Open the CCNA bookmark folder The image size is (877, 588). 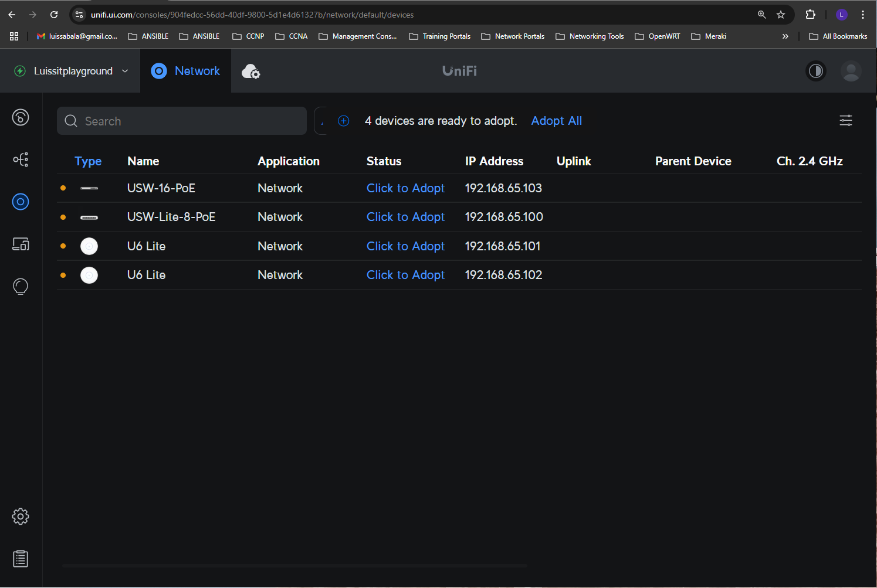[x=292, y=36]
